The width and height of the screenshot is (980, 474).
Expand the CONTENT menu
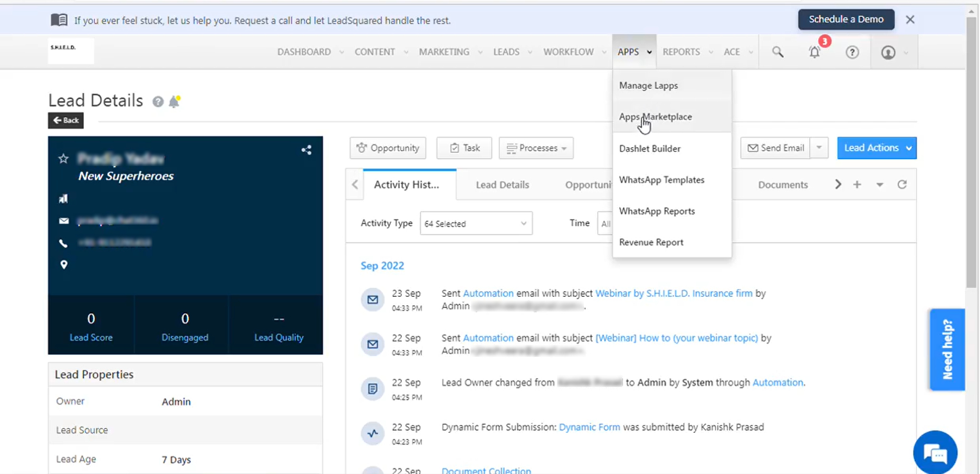coord(381,52)
